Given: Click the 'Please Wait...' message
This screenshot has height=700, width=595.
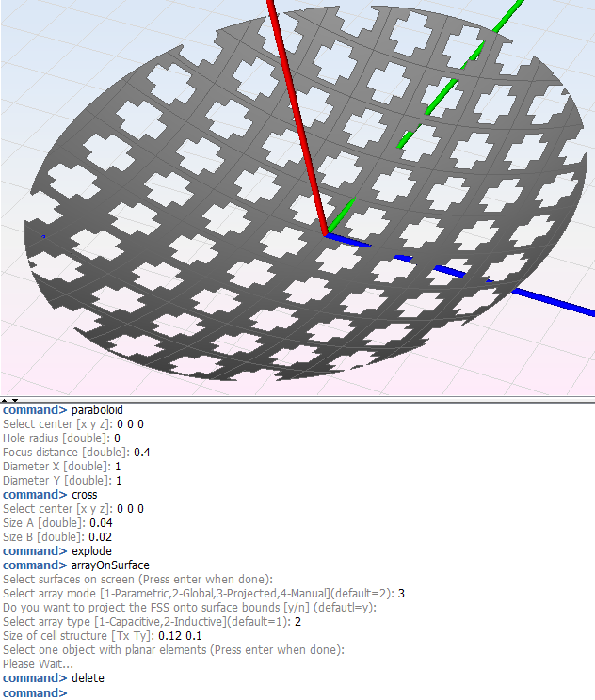Looking at the screenshot, I should click(34, 664).
